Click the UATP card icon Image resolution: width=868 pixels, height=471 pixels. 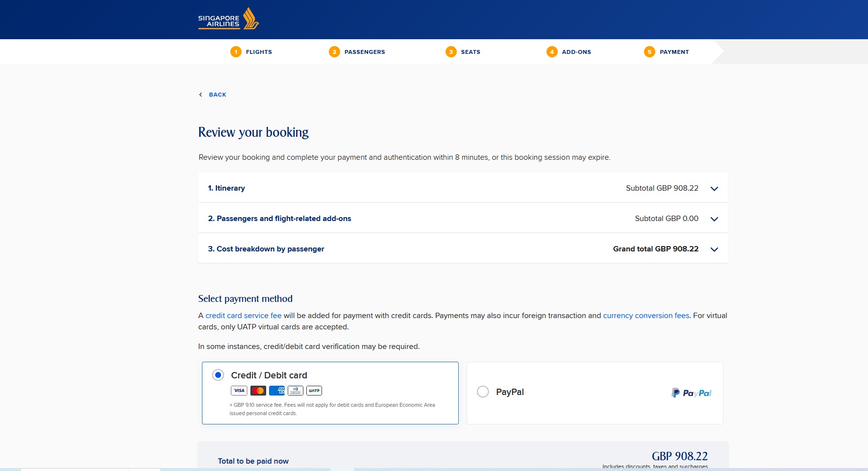314,391
